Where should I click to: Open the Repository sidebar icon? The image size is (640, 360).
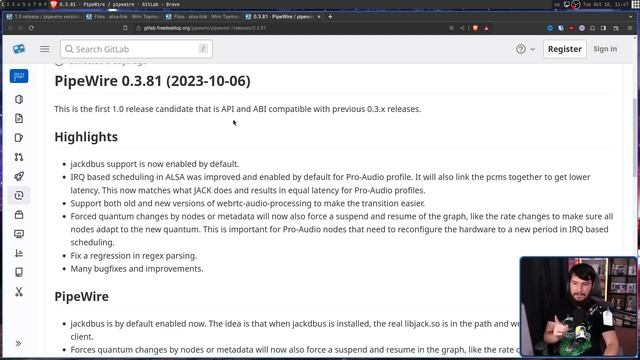point(19,118)
